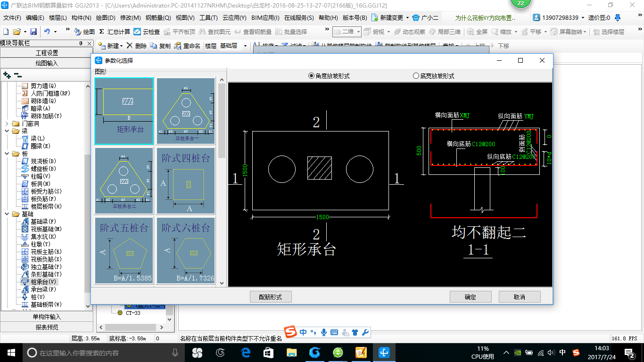
Task: Select 桩(U) pile item
Action: coord(33,297)
